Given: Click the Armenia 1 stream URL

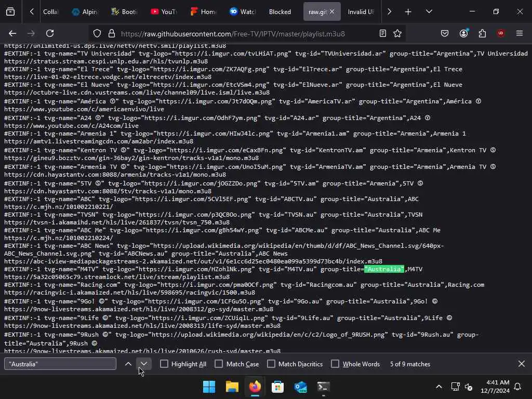Looking at the screenshot, I should (99, 141).
